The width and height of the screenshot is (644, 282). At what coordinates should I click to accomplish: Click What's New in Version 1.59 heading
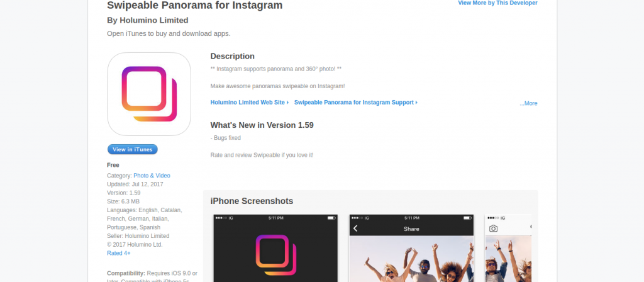click(x=262, y=125)
